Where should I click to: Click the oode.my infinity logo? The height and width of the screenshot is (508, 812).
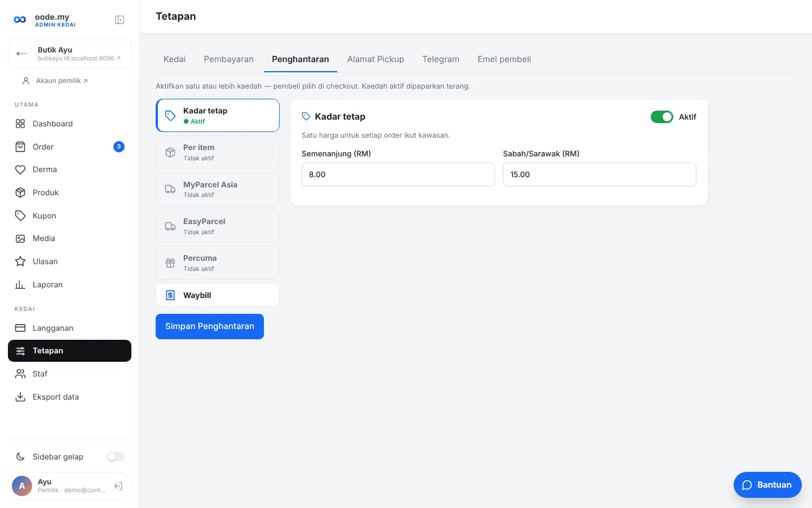coord(20,20)
